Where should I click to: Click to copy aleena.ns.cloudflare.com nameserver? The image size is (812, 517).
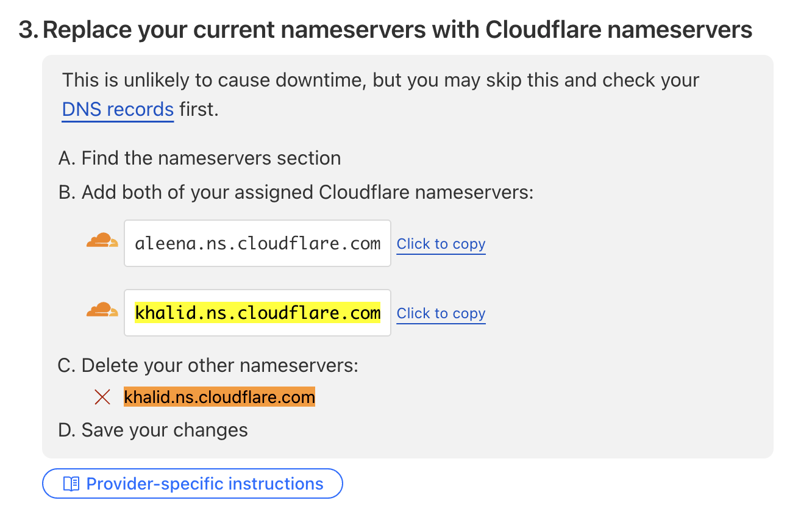(x=441, y=244)
